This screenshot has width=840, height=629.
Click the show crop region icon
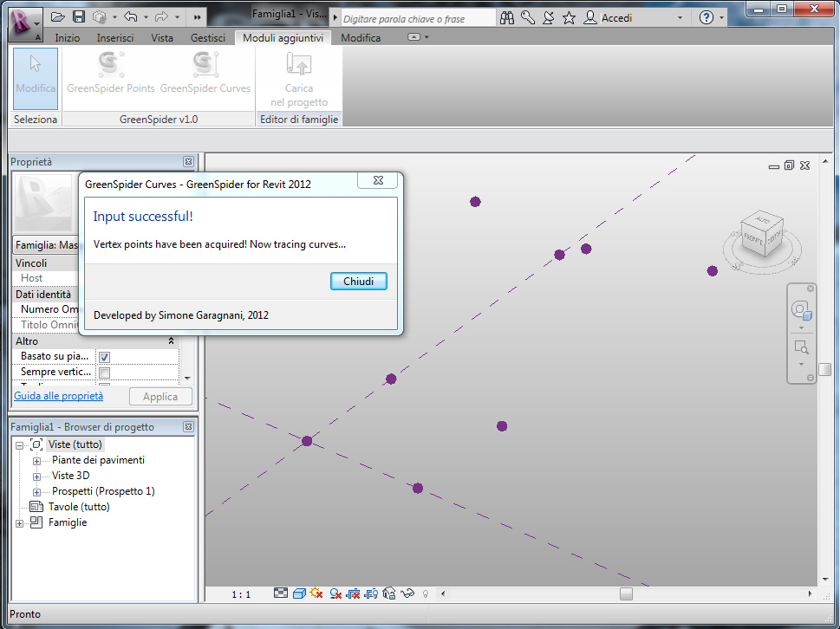click(371, 593)
